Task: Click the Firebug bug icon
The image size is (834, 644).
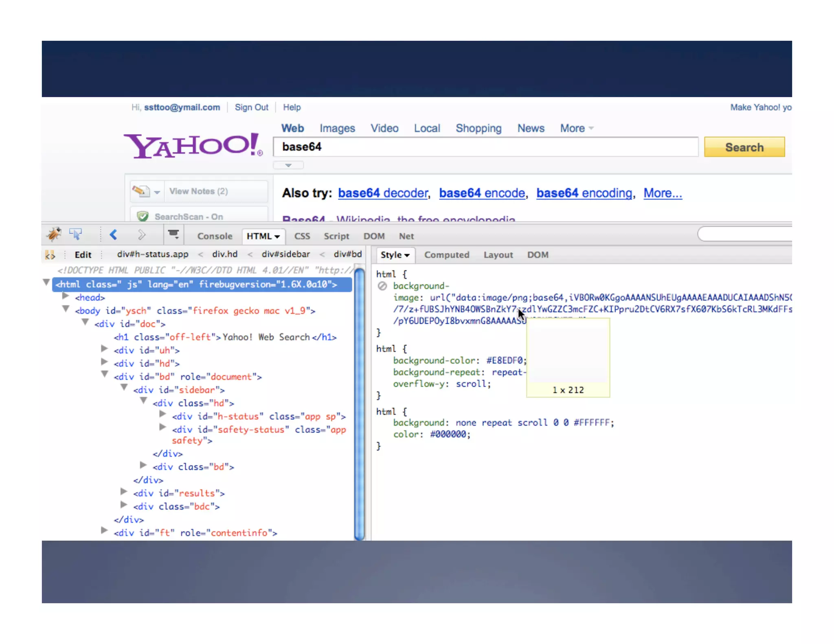Action: tap(54, 234)
